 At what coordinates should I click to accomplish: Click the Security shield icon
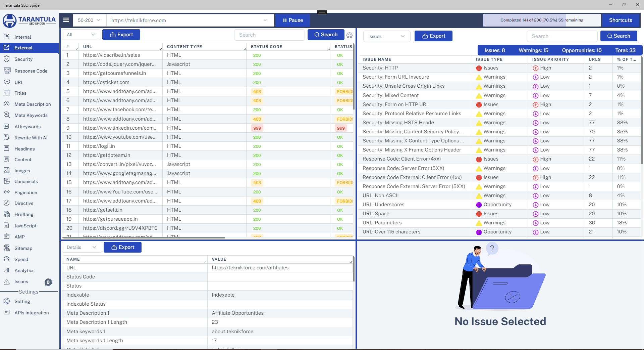coord(7,59)
